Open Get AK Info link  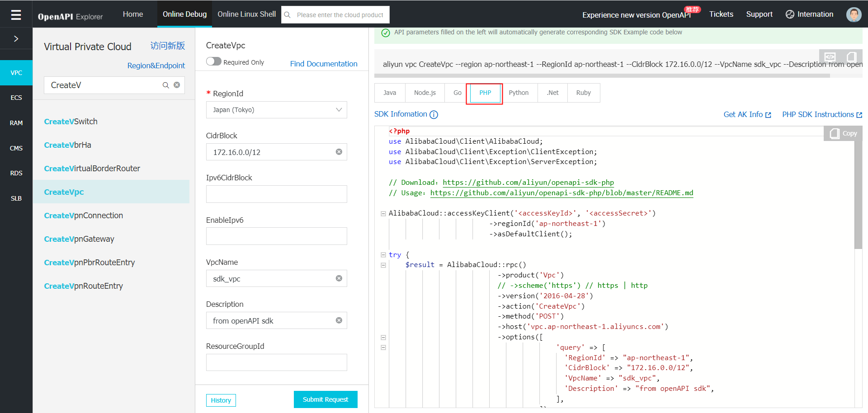tap(747, 115)
